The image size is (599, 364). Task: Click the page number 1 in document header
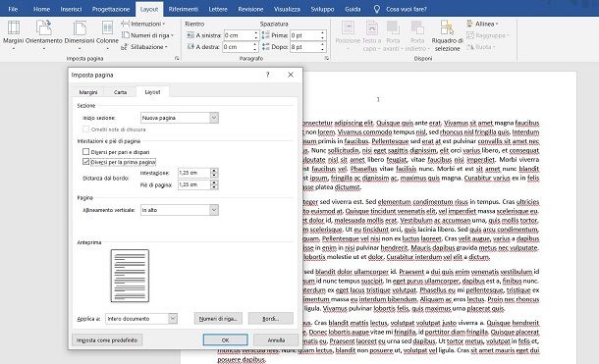pyautogui.click(x=378, y=100)
